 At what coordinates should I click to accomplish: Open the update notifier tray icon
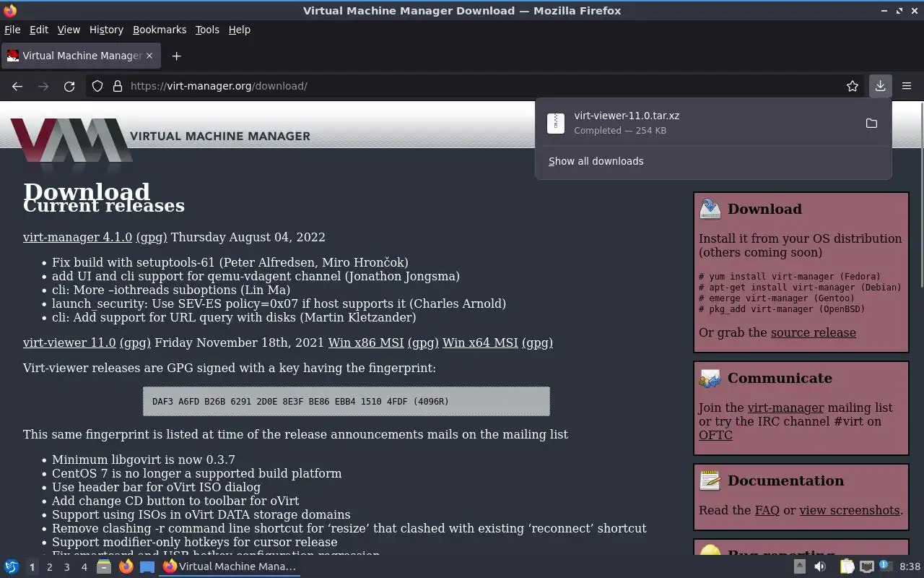tap(886, 566)
